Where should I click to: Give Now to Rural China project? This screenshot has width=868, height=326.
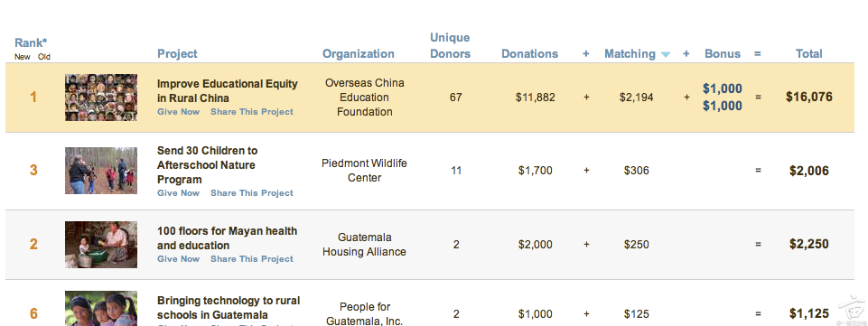coord(178,112)
